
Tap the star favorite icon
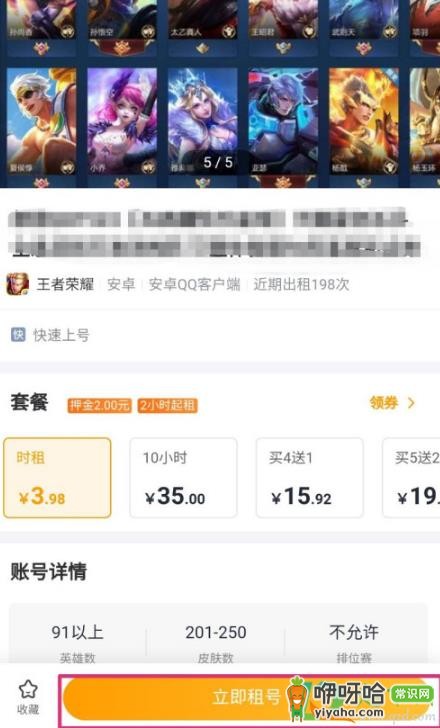[x=28, y=689]
